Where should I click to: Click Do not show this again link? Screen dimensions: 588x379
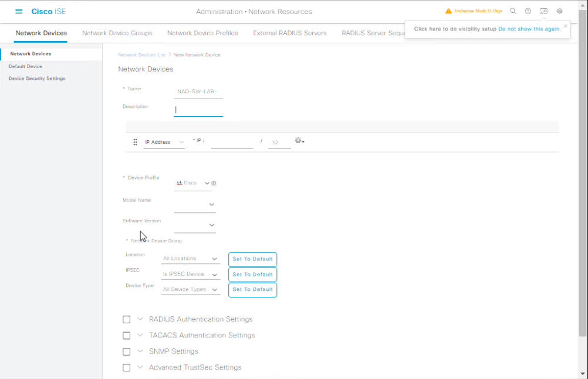pos(529,29)
